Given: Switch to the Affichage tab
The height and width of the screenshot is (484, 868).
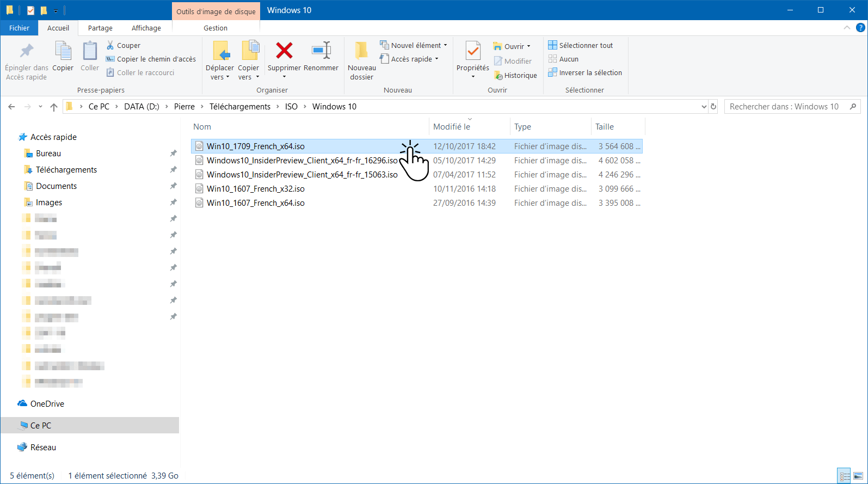Looking at the screenshot, I should [x=146, y=28].
